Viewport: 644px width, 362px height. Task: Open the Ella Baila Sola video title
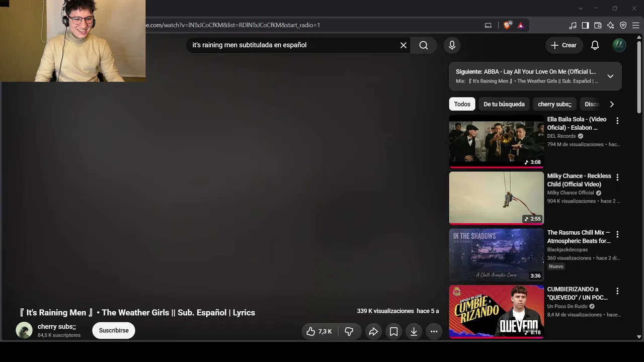pyautogui.click(x=577, y=123)
